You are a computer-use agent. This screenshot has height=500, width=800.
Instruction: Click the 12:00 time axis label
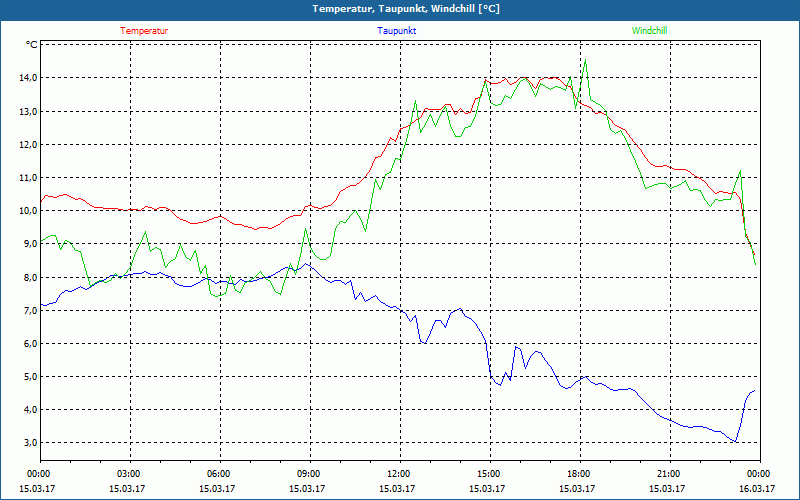400,474
